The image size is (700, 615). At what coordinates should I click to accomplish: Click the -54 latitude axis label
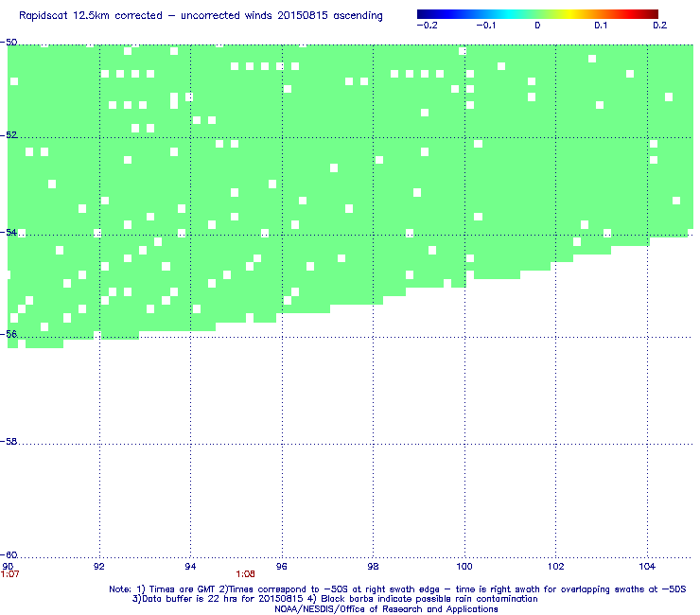[9, 232]
